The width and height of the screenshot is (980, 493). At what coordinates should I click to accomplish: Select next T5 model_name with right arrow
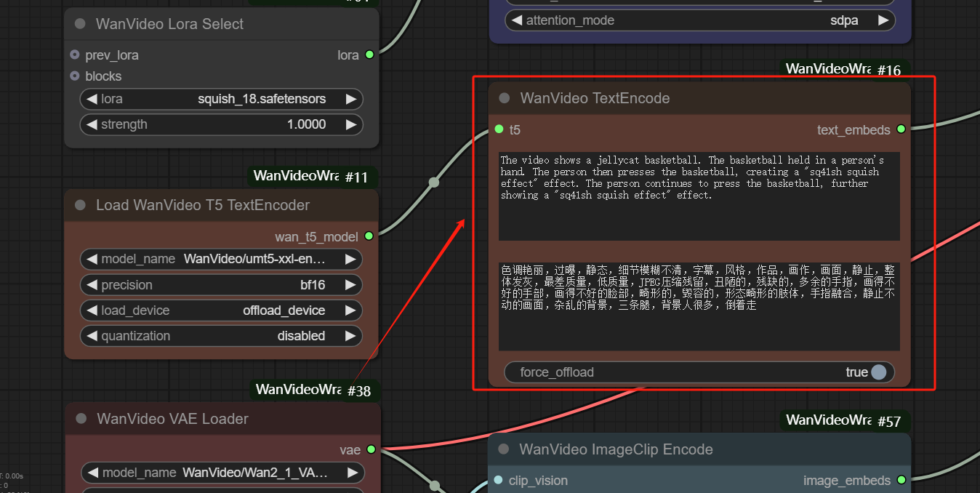click(351, 259)
